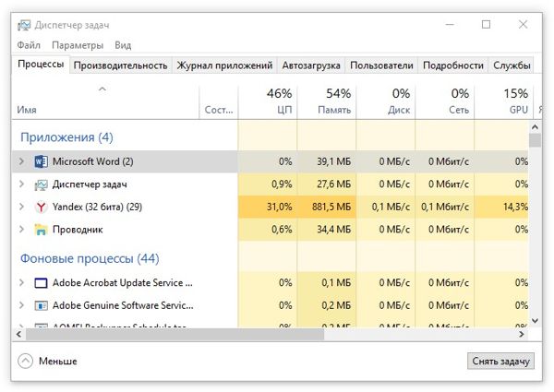This screenshot has width=554, height=392.
Task: Open the Вид menu
Action: [123, 45]
